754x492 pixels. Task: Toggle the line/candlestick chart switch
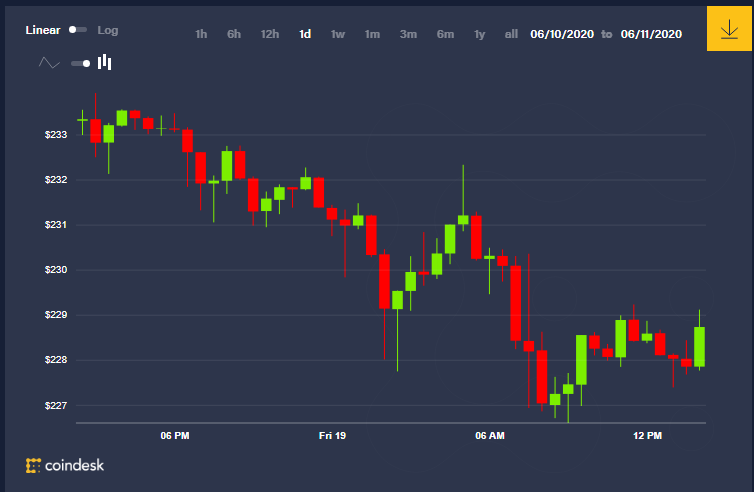coord(80,63)
